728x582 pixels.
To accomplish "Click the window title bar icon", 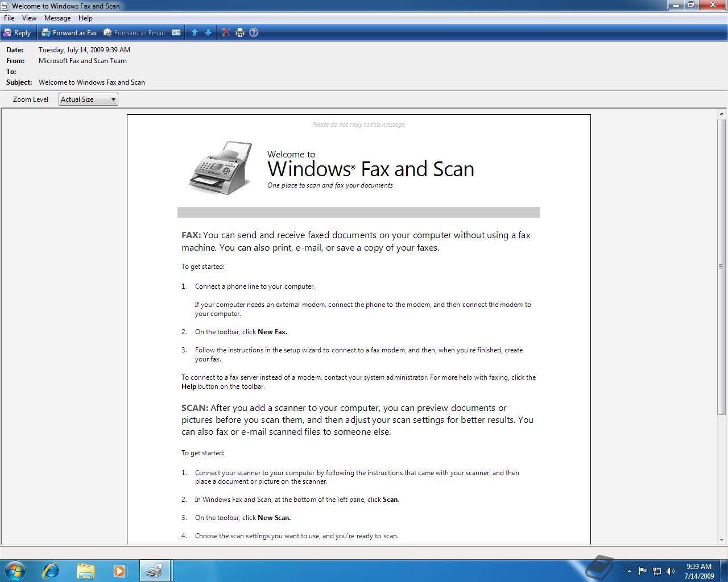I will click(x=5, y=6).
